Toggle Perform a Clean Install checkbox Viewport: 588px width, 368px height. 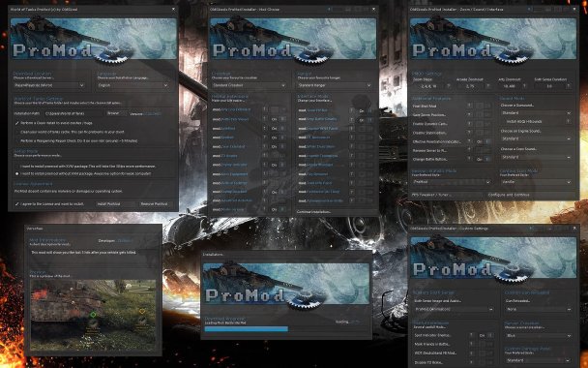(16, 123)
